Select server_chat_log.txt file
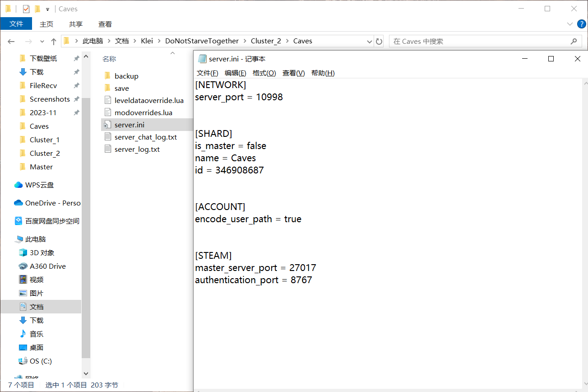588x392 pixels. pos(146,137)
